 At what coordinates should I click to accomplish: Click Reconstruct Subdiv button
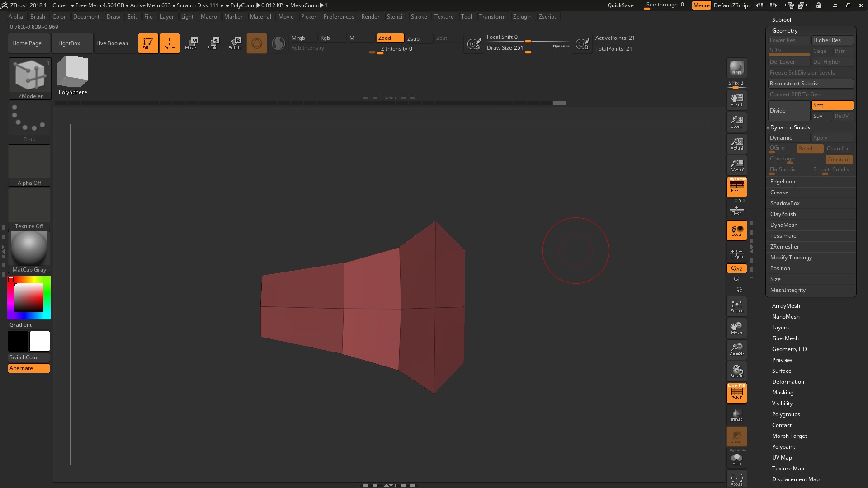coord(811,84)
